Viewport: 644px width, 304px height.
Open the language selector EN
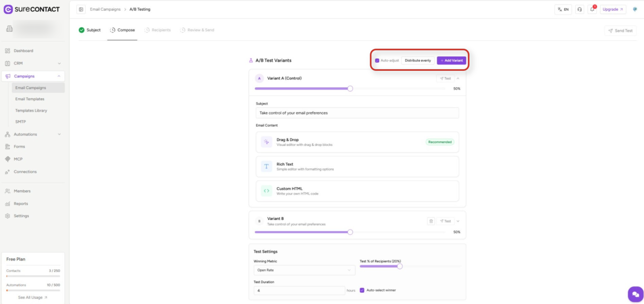tap(563, 9)
